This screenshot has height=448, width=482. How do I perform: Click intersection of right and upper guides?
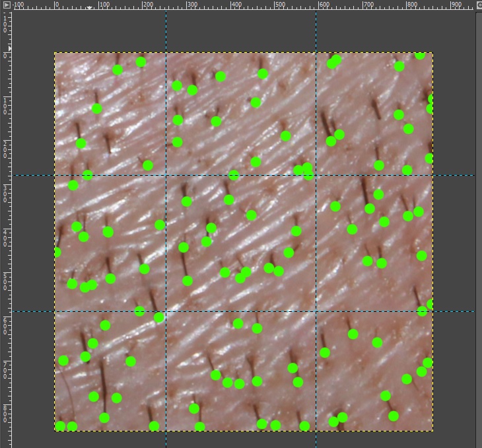point(316,175)
